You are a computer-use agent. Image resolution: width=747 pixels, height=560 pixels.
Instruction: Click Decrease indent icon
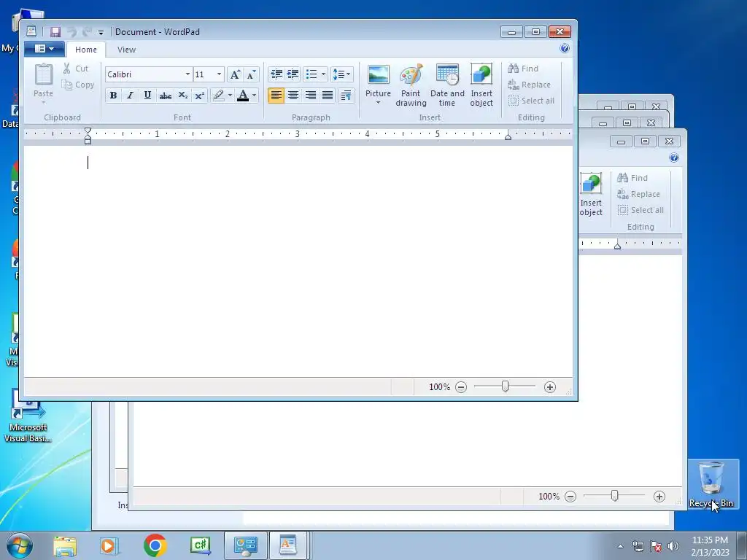click(276, 74)
